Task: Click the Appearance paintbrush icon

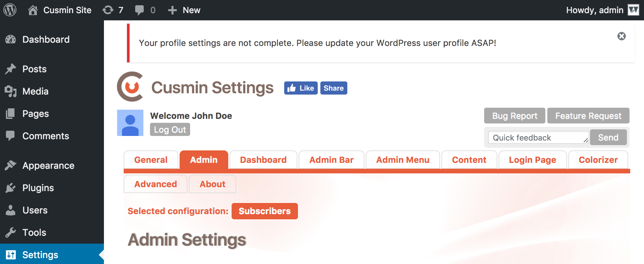Action: [x=11, y=165]
